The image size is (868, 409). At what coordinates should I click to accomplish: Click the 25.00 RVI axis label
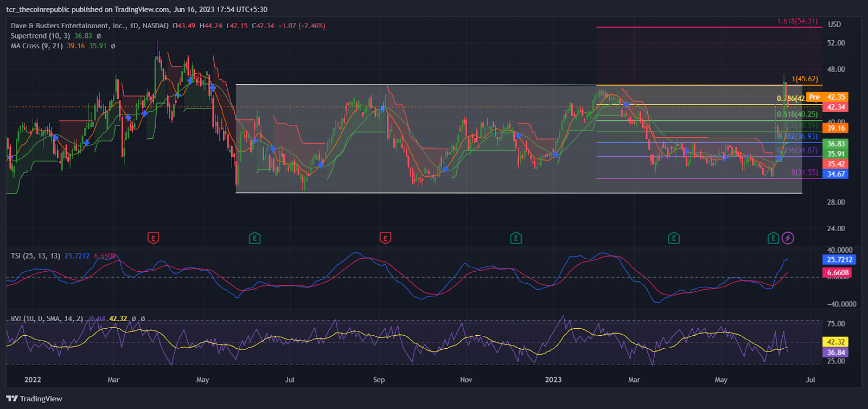coord(836,361)
